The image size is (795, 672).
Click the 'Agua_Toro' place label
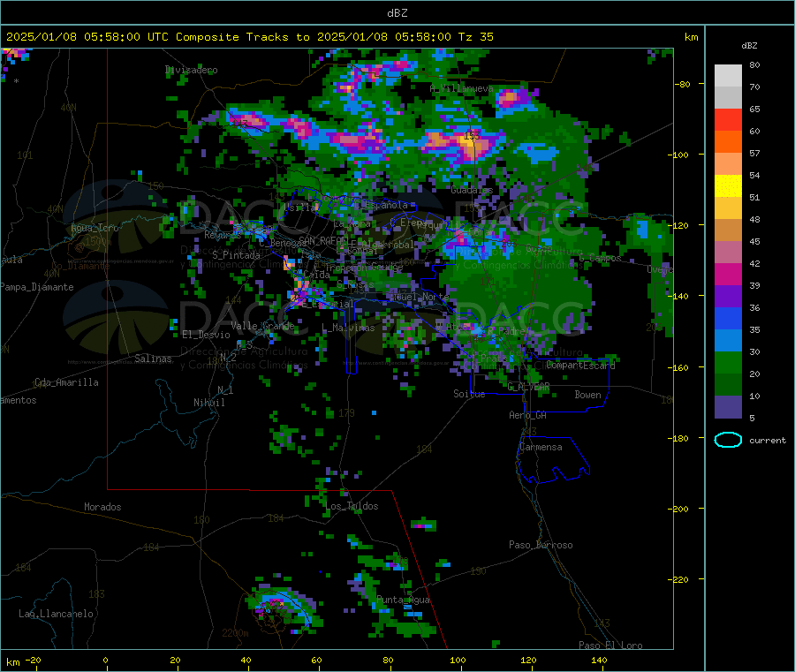click(95, 228)
